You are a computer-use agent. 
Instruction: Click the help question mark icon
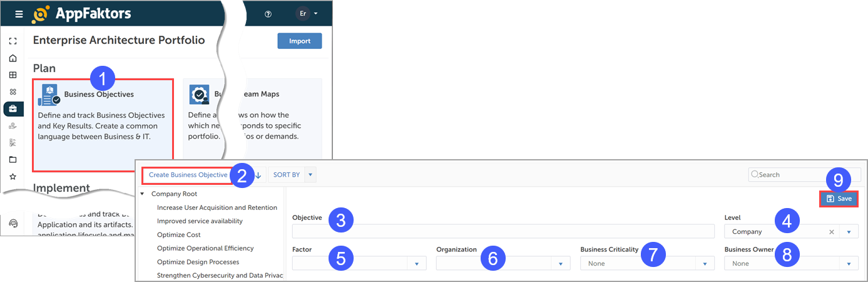tap(268, 14)
